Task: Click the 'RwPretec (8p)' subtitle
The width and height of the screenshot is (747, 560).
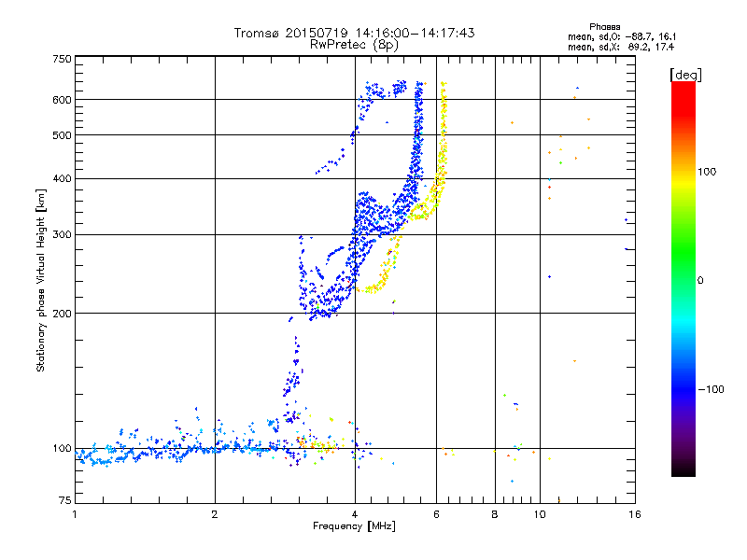Action: 354,45
